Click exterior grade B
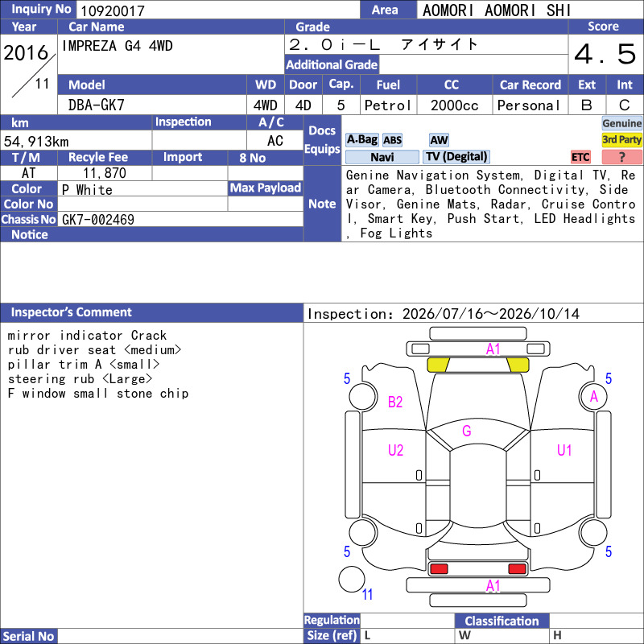Screen dimensions: 644x644 click(587, 105)
